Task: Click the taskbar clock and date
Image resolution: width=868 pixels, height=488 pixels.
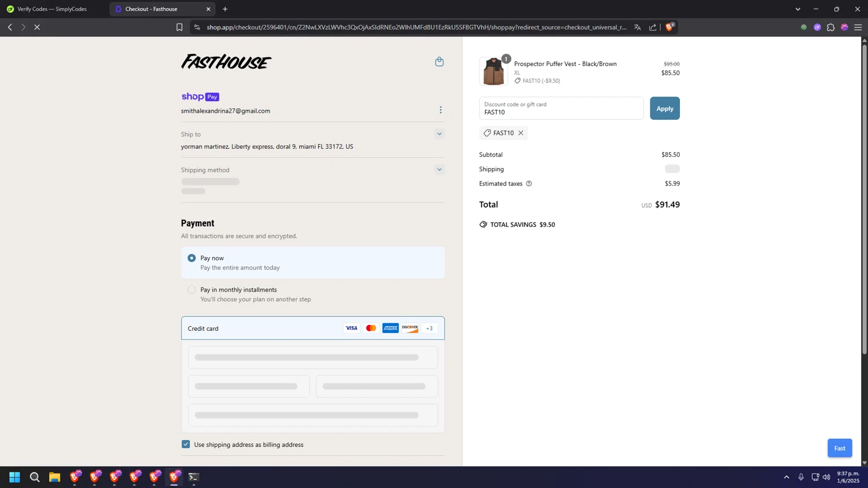Action: click(848, 477)
